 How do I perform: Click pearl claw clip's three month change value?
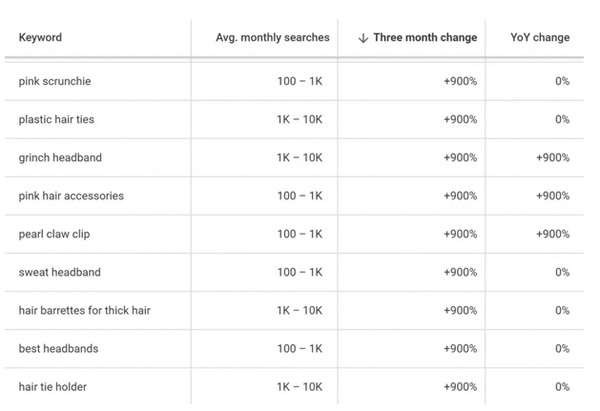tap(460, 234)
